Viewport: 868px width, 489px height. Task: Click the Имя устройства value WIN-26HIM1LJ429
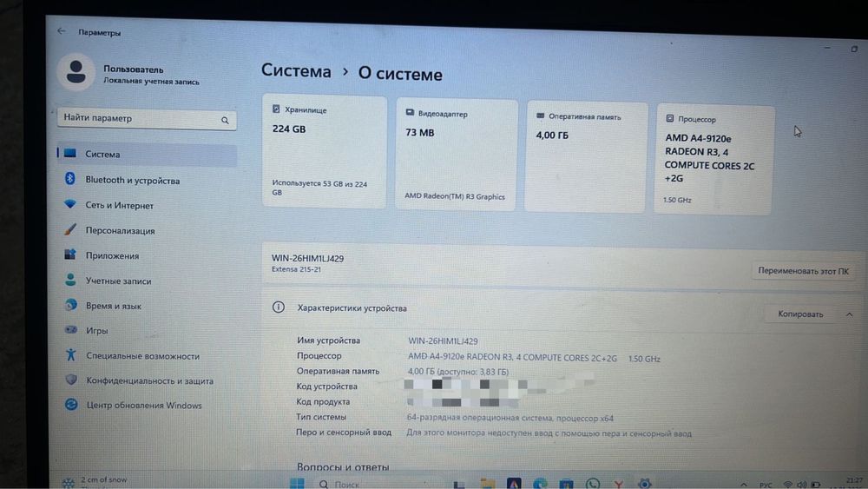click(x=443, y=341)
